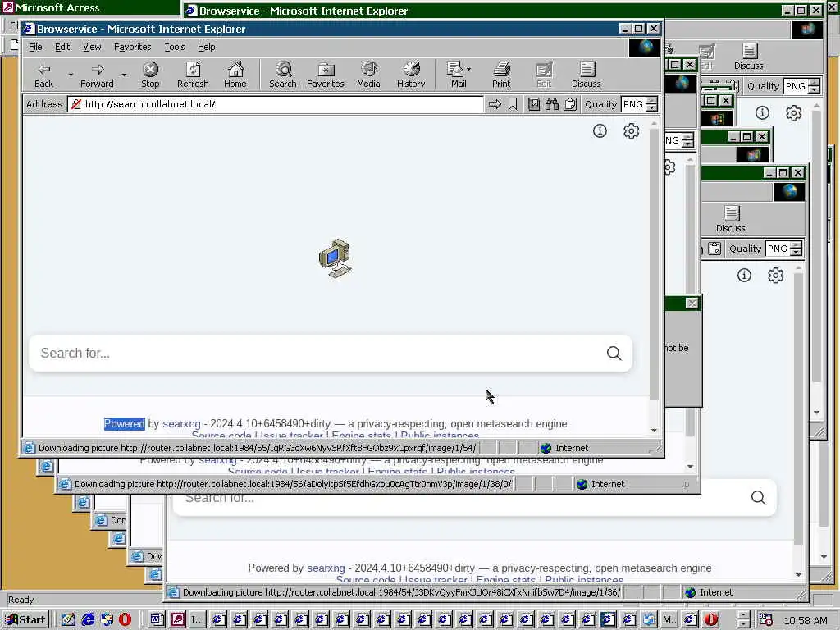Click the Windows Start button
Image resolution: width=840 pixels, height=630 pixels.
[x=25, y=620]
